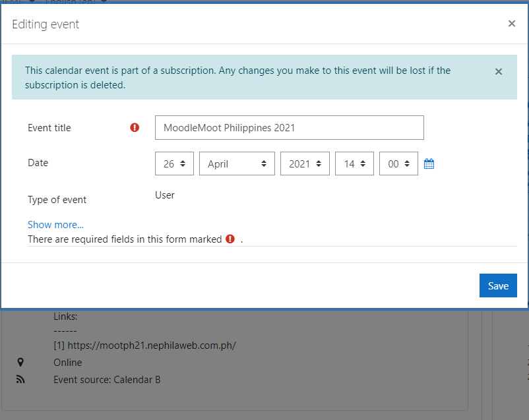Open the hour dropdown showing 14

pos(354,164)
